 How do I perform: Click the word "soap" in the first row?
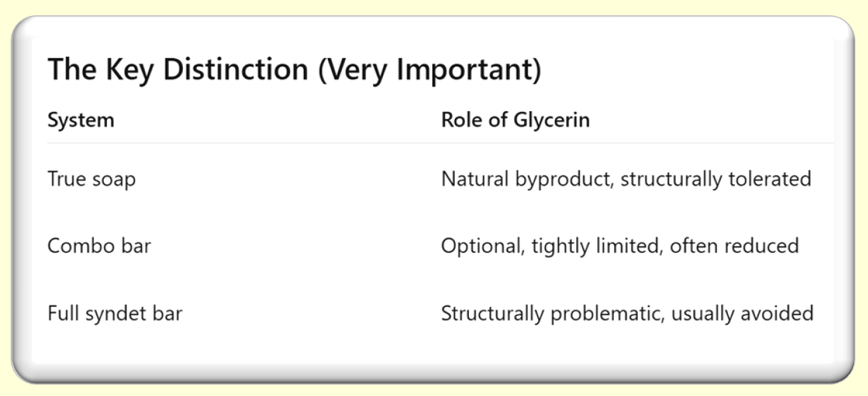point(114,179)
